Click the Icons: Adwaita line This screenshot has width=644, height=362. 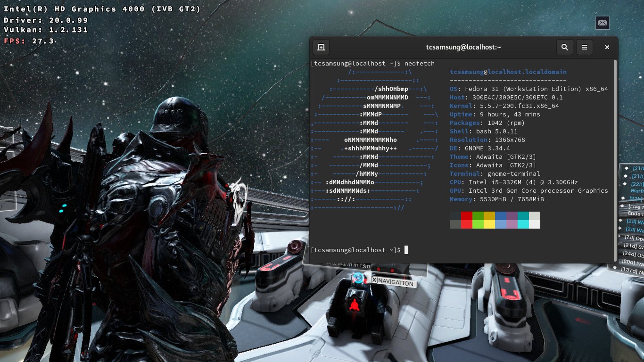point(493,165)
